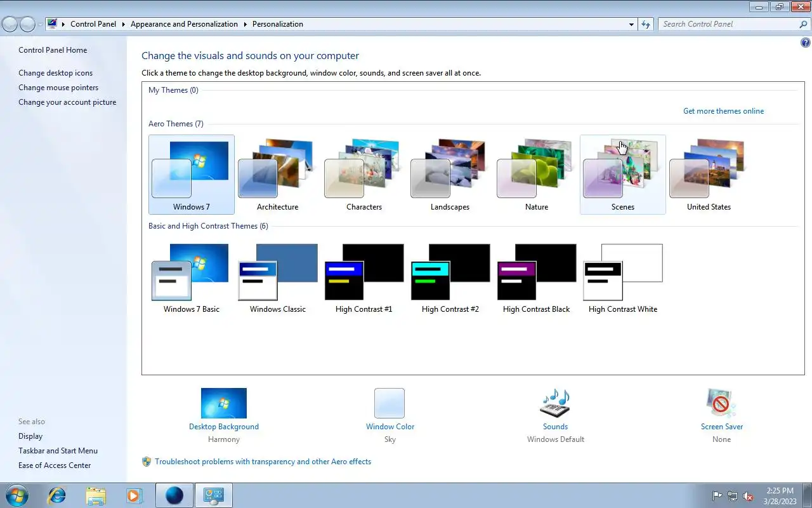Select the Windows 7 Aero theme
The height and width of the screenshot is (508, 812).
pos(192,175)
